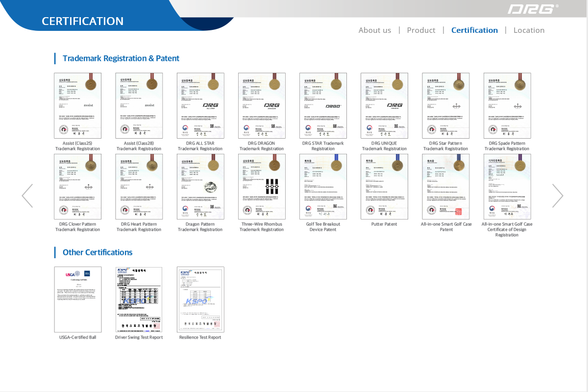Open Assist (Class28) trademark certificate thumbnail
Image resolution: width=588 pixels, height=392 pixels.
(x=139, y=106)
